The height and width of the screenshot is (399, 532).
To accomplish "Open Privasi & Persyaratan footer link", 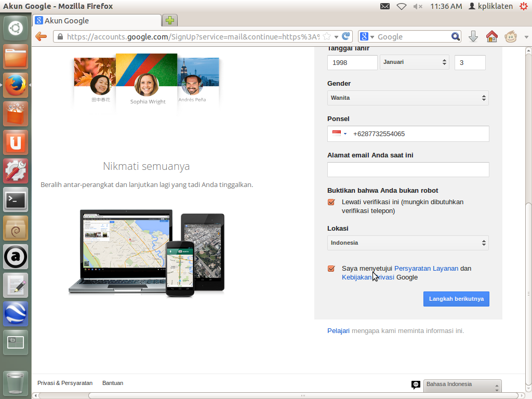I will coord(65,383).
